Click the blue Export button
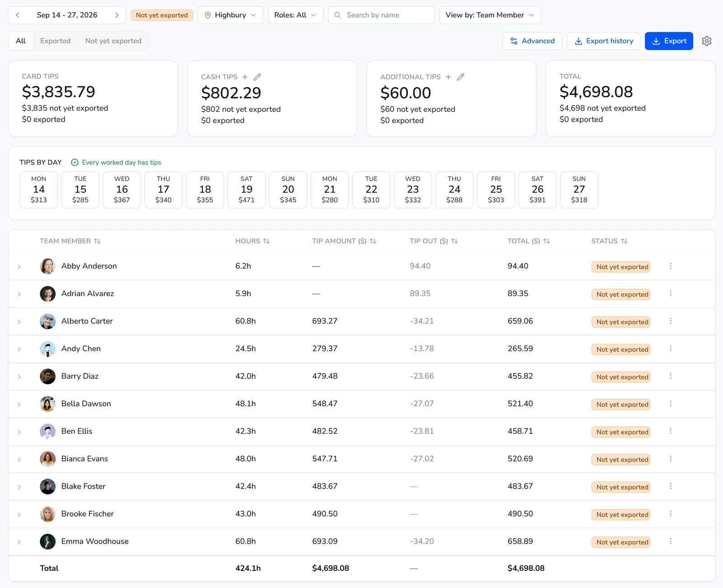Viewport: 723px width, 588px height. [669, 41]
